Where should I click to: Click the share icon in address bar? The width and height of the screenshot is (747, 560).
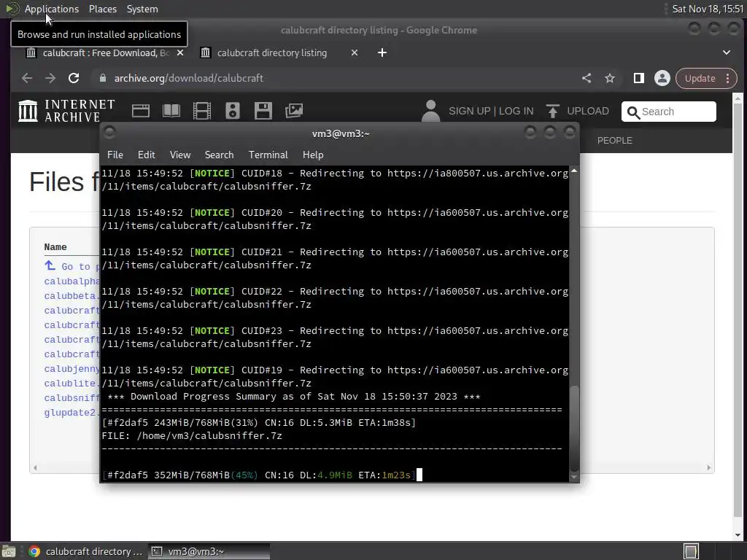click(x=587, y=78)
